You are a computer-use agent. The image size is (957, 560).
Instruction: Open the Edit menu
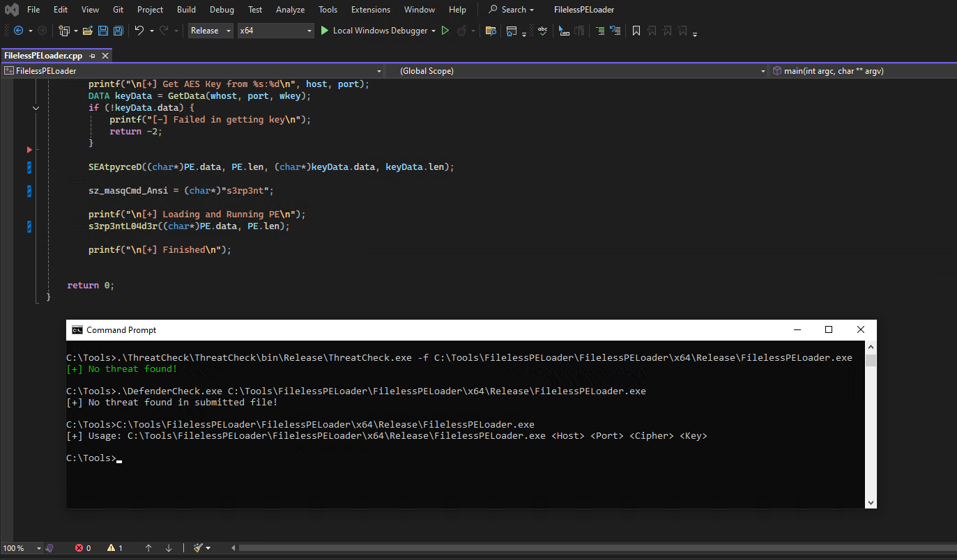click(61, 10)
